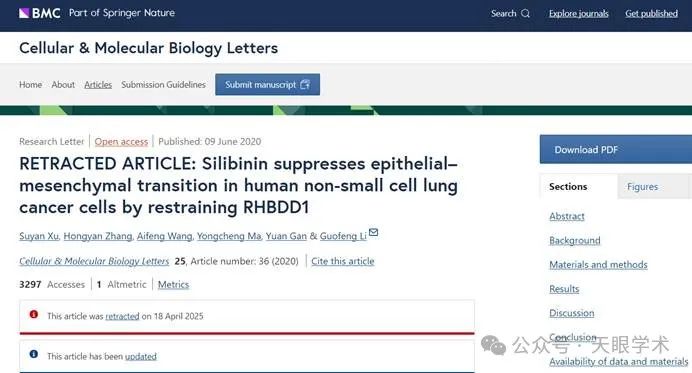Go to the Home menu item

(x=30, y=84)
